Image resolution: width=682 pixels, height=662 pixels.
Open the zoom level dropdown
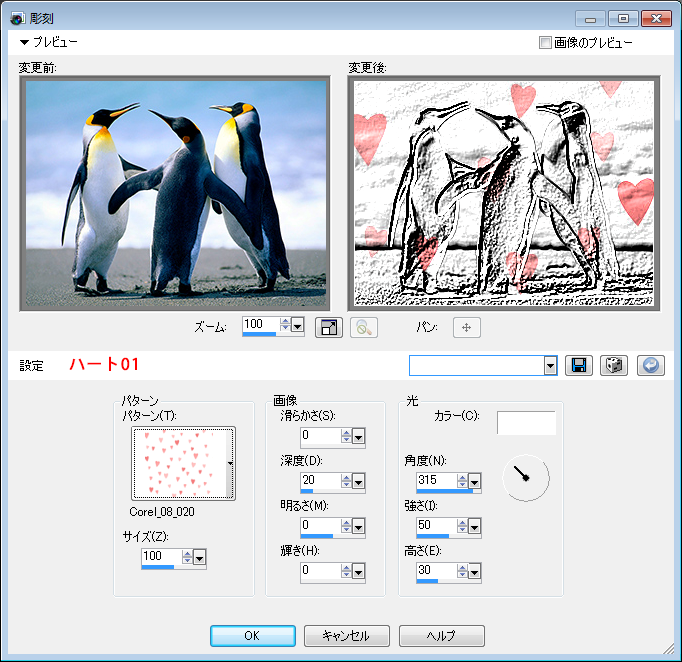pyautogui.click(x=298, y=326)
